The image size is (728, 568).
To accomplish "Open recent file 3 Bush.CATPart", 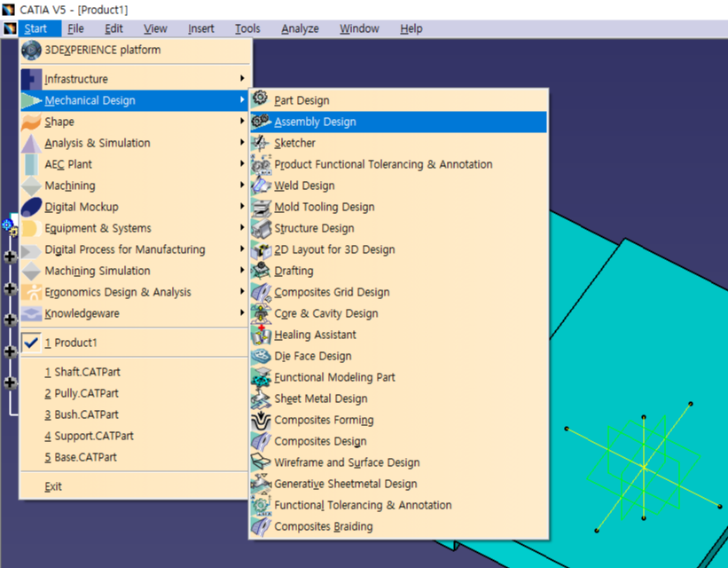I will 135,414.
